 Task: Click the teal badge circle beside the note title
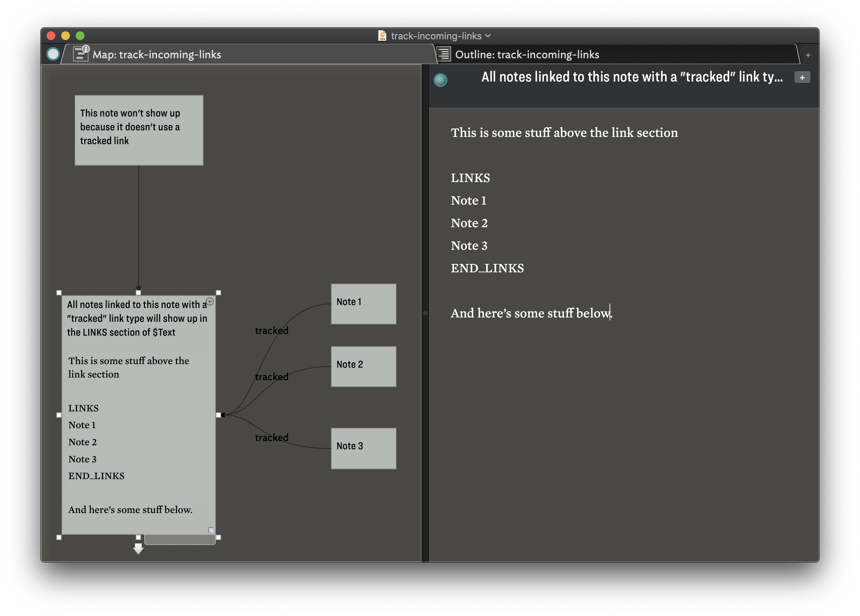pyautogui.click(x=440, y=80)
